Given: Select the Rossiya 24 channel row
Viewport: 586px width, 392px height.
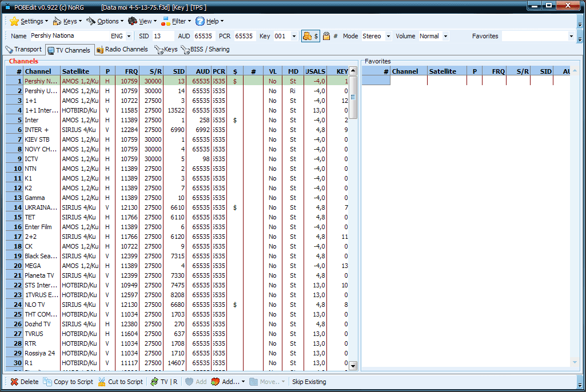Looking at the screenshot, I should [x=177, y=353].
